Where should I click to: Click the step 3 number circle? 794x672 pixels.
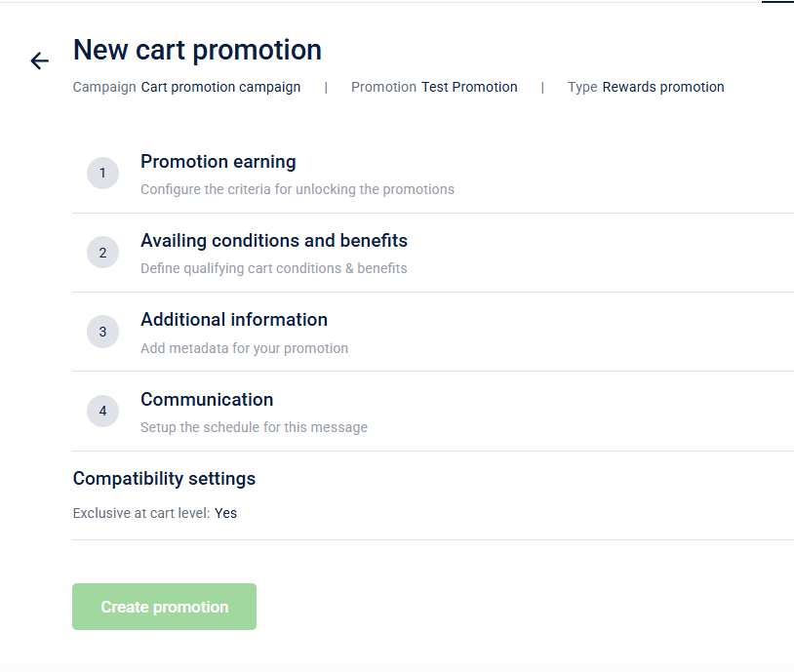click(x=102, y=332)
